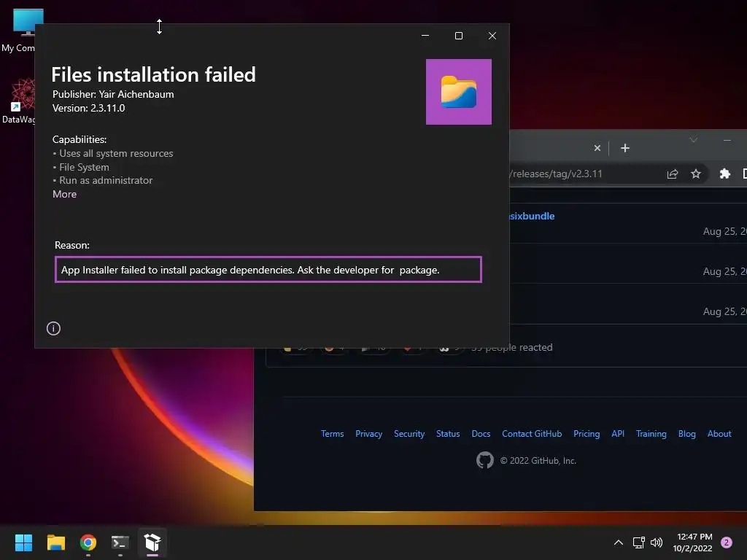Open the Security footer link
The height and width of the screenshot is (560, 747).
click(x=409, y=434)
